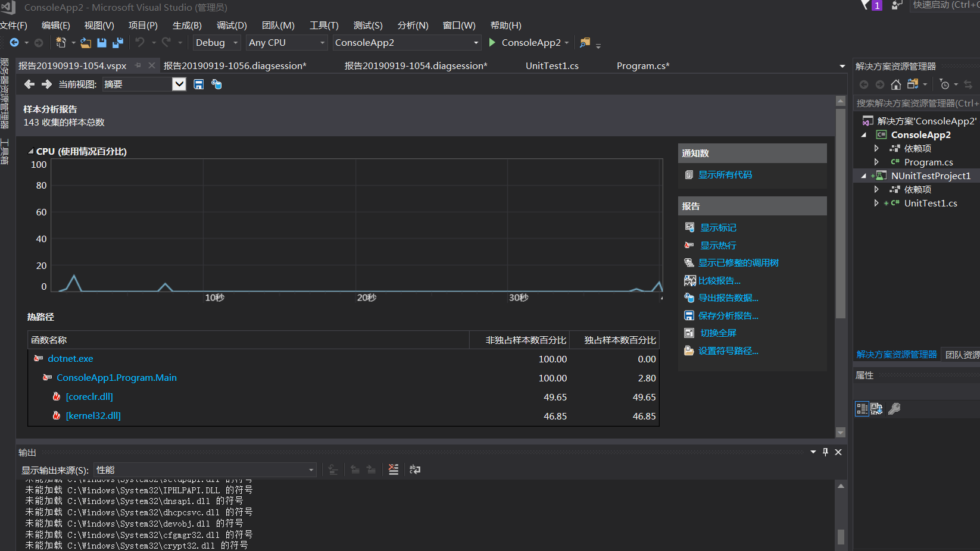Collapse the ConsoleApp2 project node
Screen dimensions: 980x551
point(864,135)
